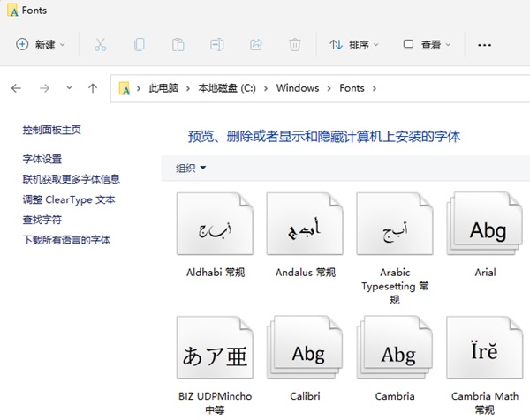Expand the recent locations chevron
The width and height of the screenshot is (530, 420).
pos(69,88)
